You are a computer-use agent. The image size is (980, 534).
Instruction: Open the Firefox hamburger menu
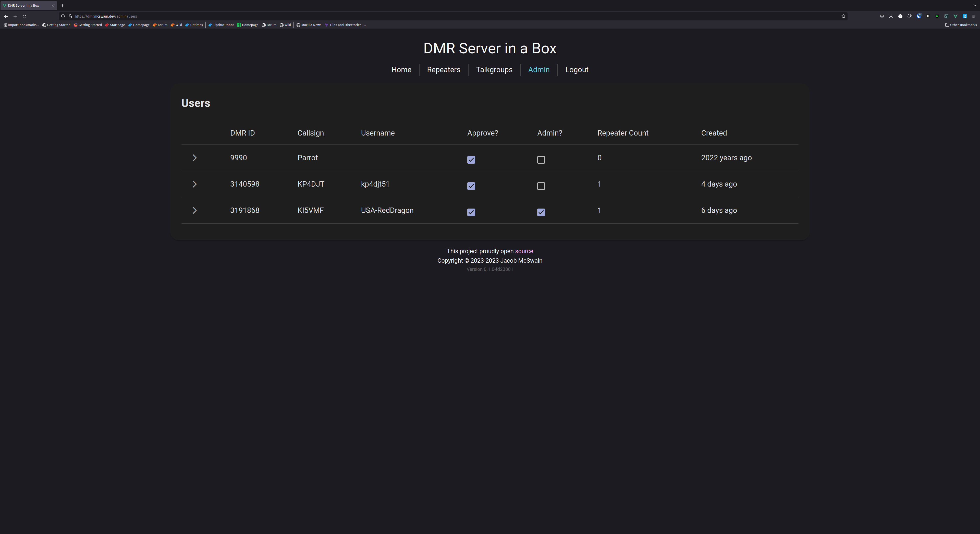[974, 16]
